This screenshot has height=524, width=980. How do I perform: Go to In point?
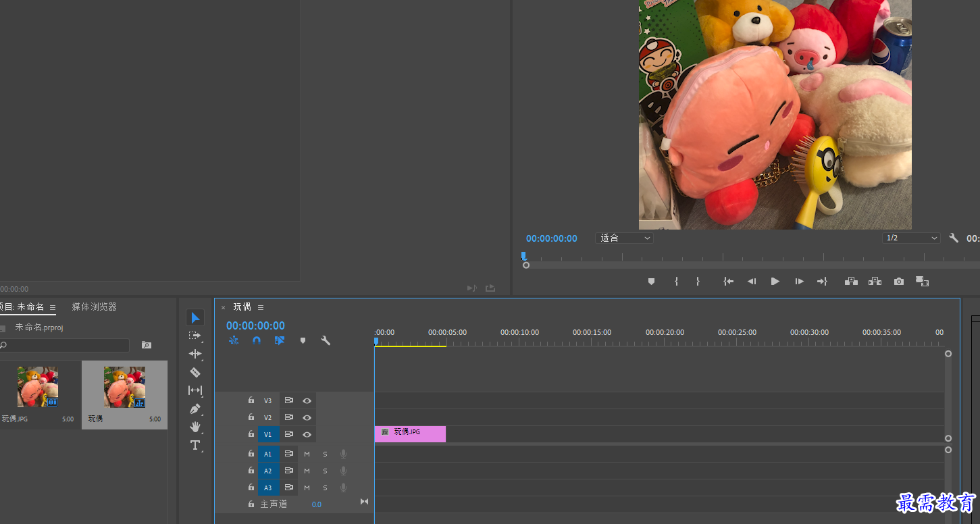(x=729, y=282)
